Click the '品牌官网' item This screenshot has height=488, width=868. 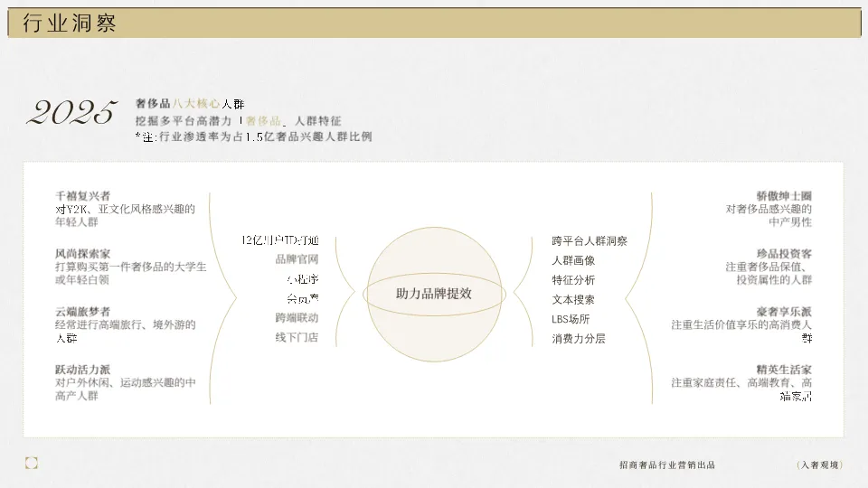coord(297,259)
